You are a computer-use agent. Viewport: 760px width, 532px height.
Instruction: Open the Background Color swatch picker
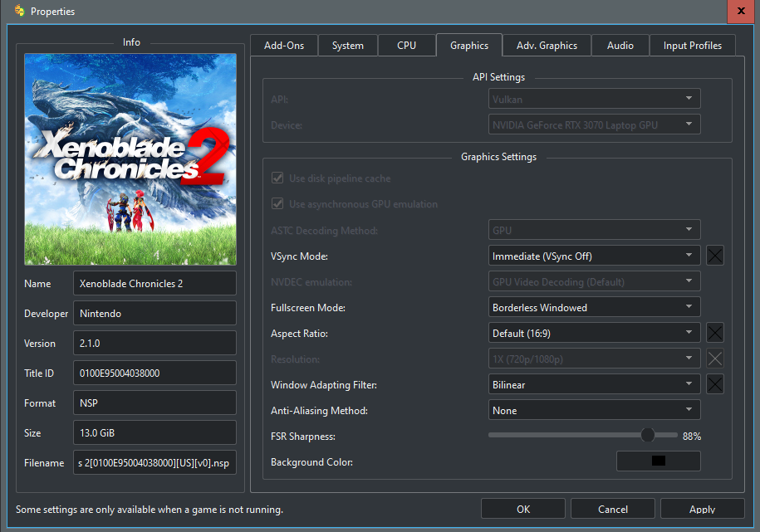tap(658, 461)
